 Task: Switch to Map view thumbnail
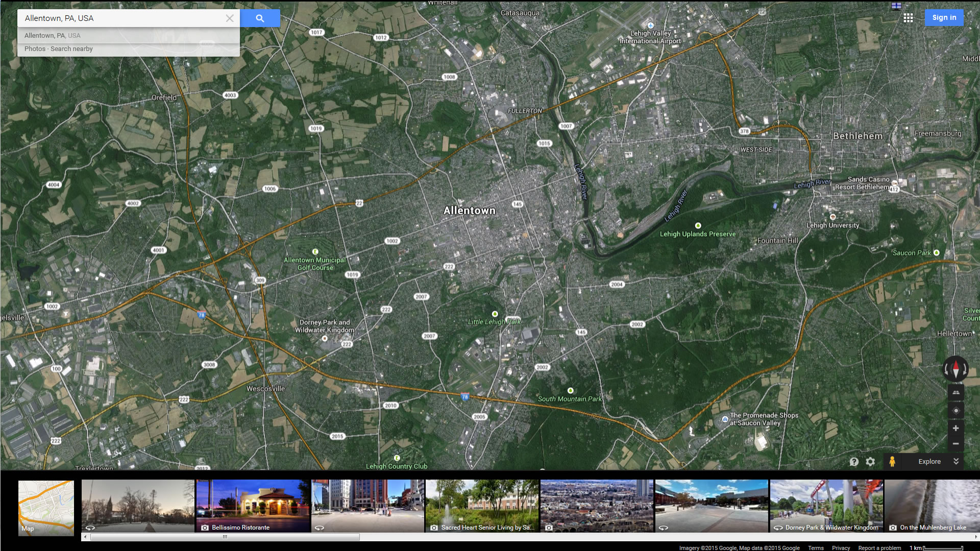point(46,508)
